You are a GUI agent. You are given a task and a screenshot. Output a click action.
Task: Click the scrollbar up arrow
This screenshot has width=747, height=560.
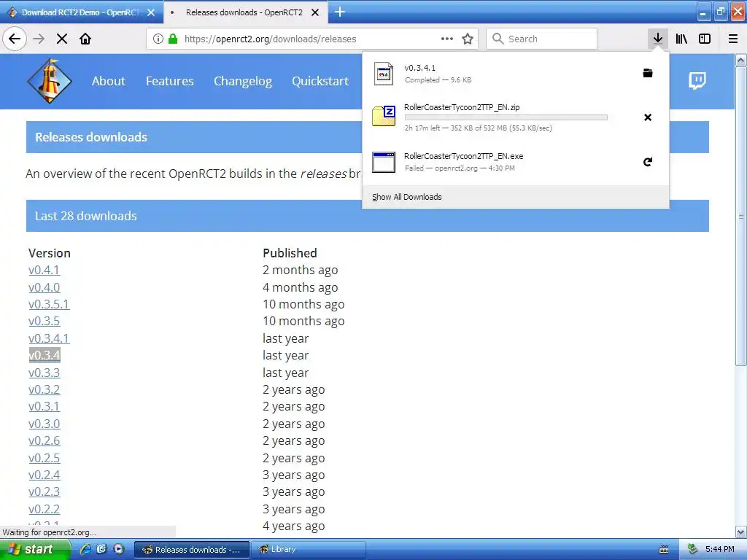pyautogui.click(x=741, y=60)
